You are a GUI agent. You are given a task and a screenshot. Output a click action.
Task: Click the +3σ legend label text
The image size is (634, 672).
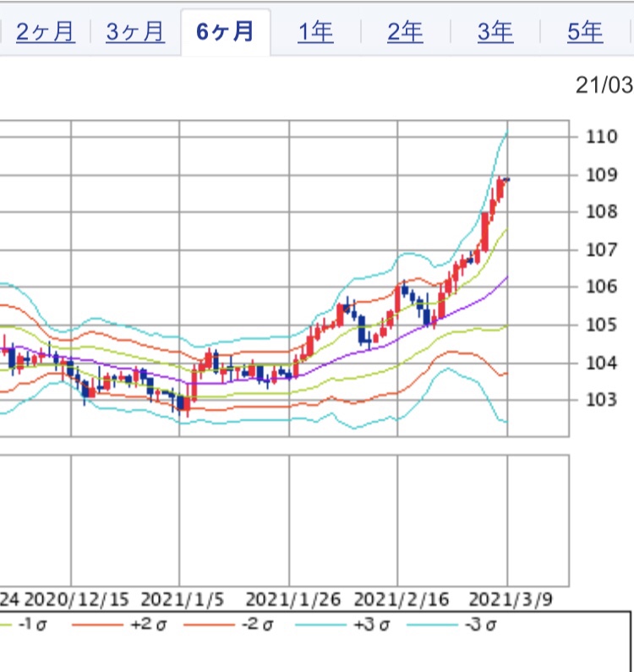(x=372, y=625)
